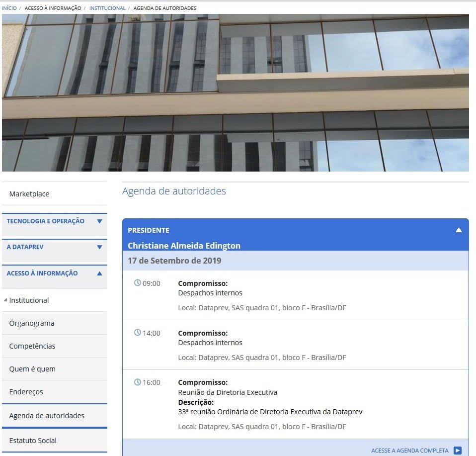Click the building banner image
Image resolution: width=476 pixels, height=456 pixels.
(x=236, y=92)
